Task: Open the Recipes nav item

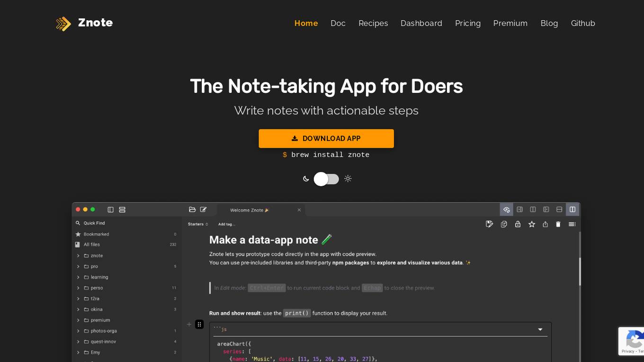Action: (x=373, y=23)
